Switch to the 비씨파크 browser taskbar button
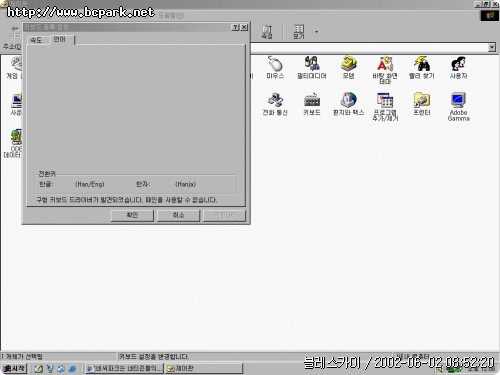The image size is (500, 375). pos(125,369)
